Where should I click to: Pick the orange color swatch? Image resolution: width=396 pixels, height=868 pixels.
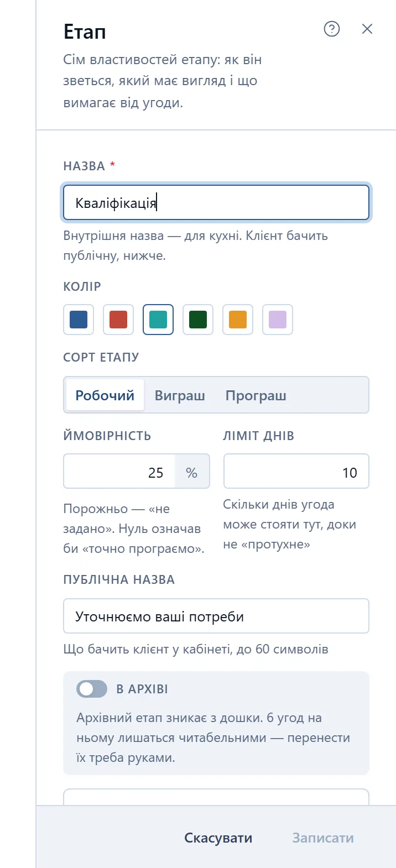tap(238, 320)
